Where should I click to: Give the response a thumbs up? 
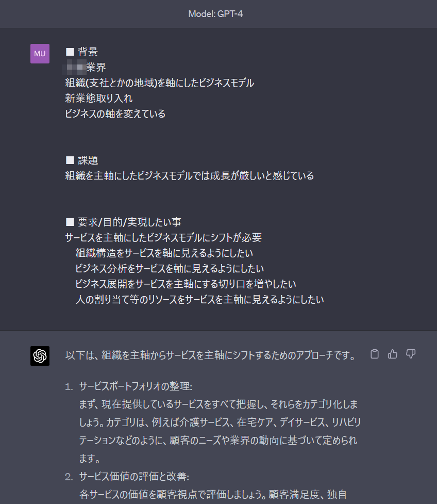point(392,354)
